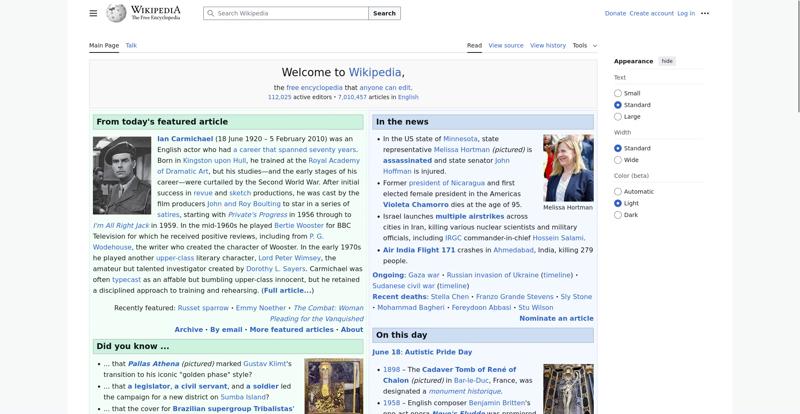The width and height of the screenshot is (800, 414).
Task: Click the Emmy Noether link
Action: (x=261, y=308)
